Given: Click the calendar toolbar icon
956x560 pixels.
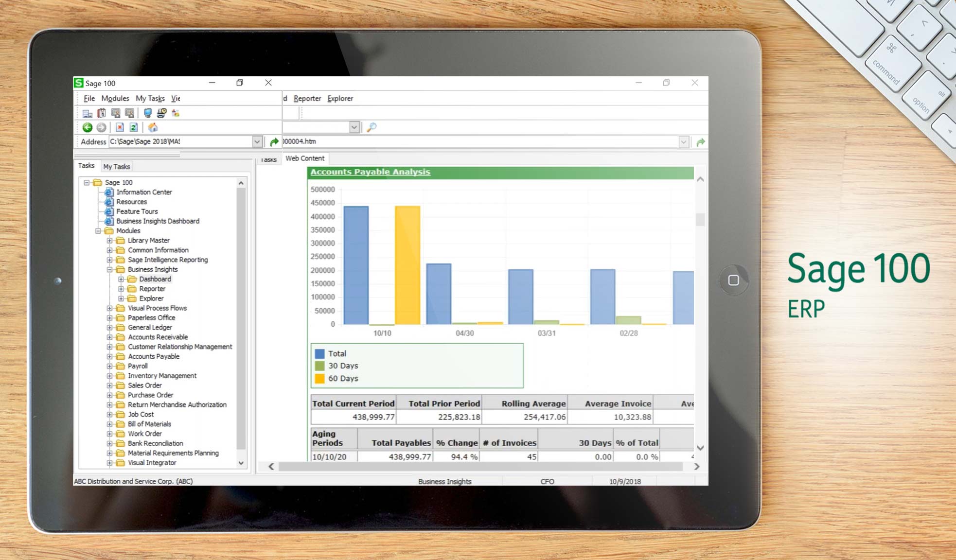Looking at the screenshot, I should pos(101,113).
